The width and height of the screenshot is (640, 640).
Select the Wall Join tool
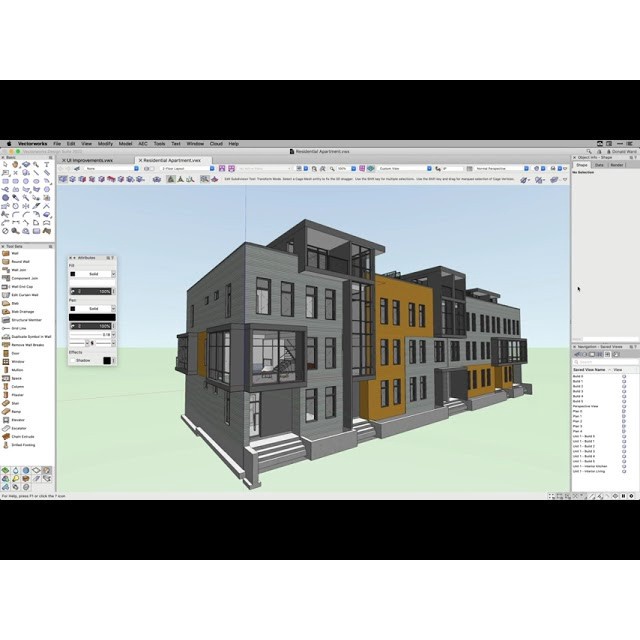19,270
